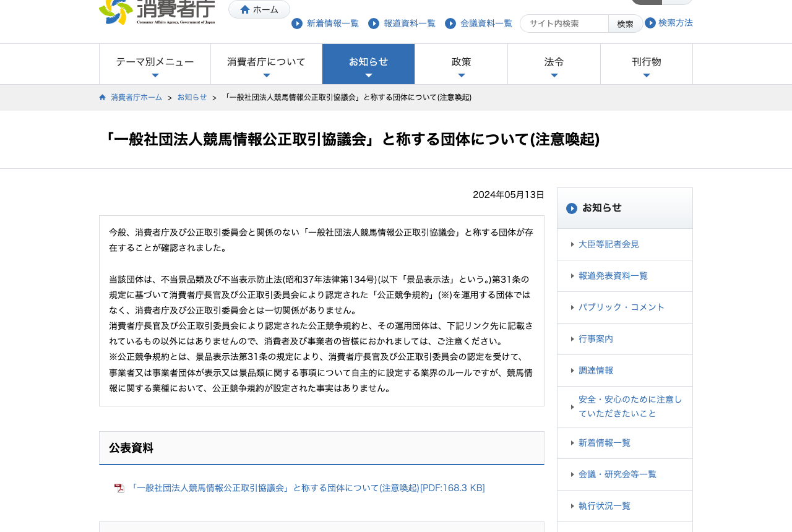
Task: Click home icon in breadcrumb trail
Action: [103, 97]
